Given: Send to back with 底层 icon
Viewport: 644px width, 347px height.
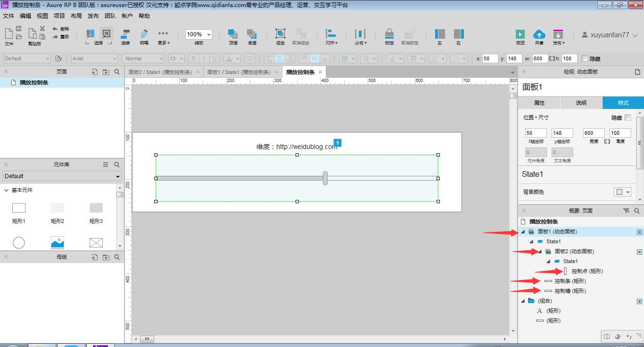Looking at the screenshot, I should coord(252,33).
